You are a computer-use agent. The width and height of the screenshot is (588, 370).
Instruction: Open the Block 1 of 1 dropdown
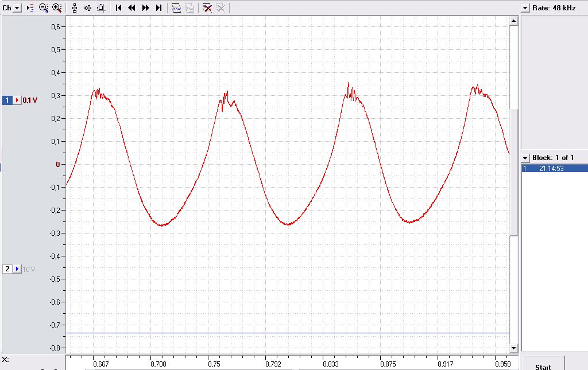click(525, 158)
